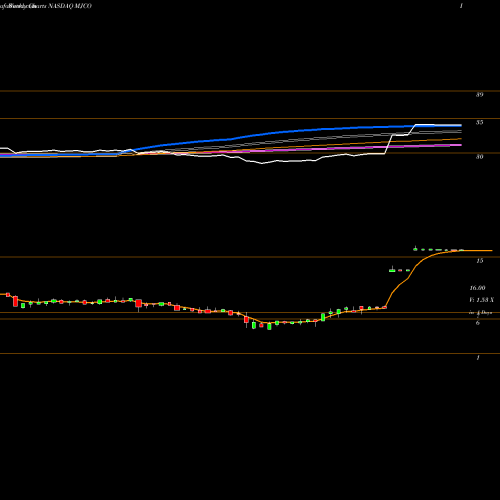Click the 39 price axis label
This screenshot has width=500, height=500.
click(479, 95)
